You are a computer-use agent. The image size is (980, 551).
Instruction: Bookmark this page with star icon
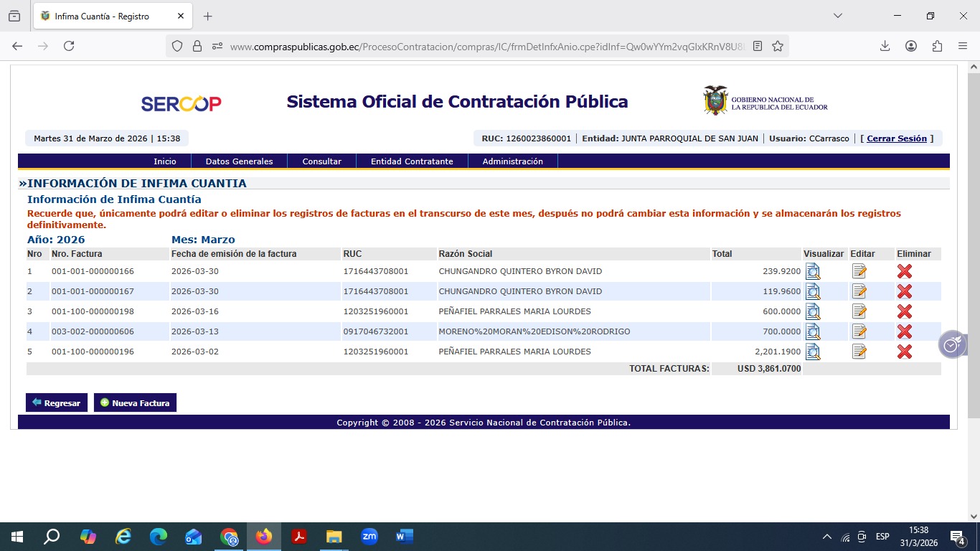pyautogui.click(x=778, y=46)
